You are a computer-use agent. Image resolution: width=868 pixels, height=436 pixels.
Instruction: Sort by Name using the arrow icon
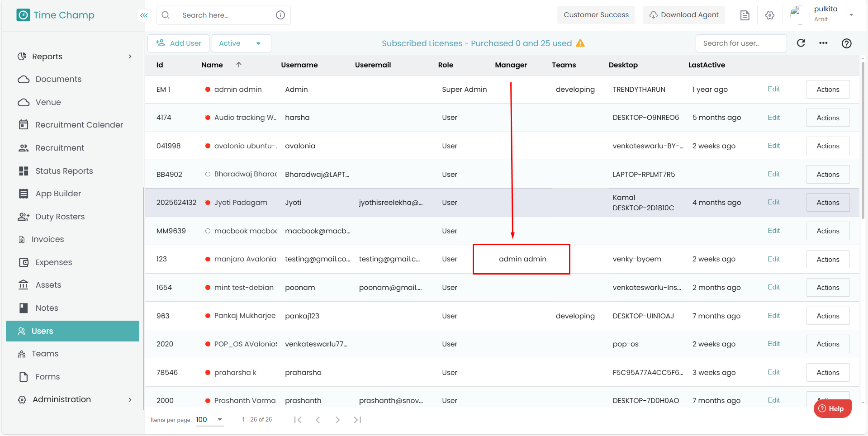click(239, 65)
